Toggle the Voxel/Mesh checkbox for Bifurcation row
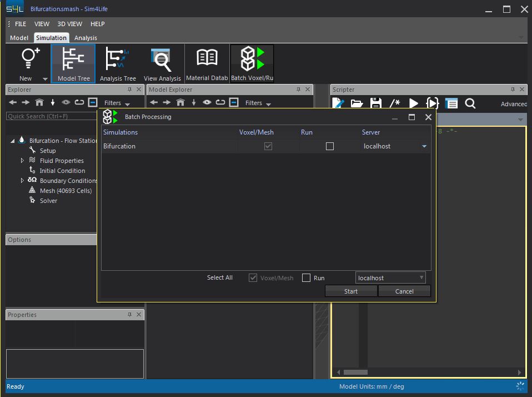532x397 pixels. (268, 146)
